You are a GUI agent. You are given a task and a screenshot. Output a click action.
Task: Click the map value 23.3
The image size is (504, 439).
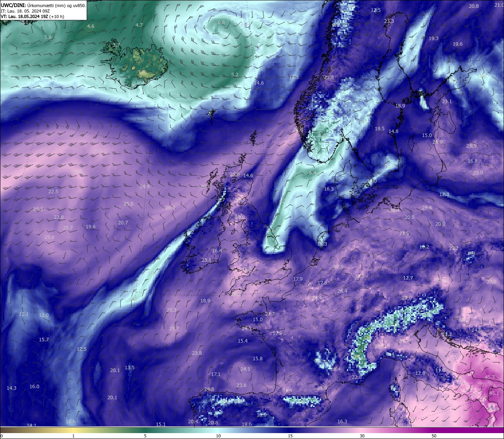[389, 21]
